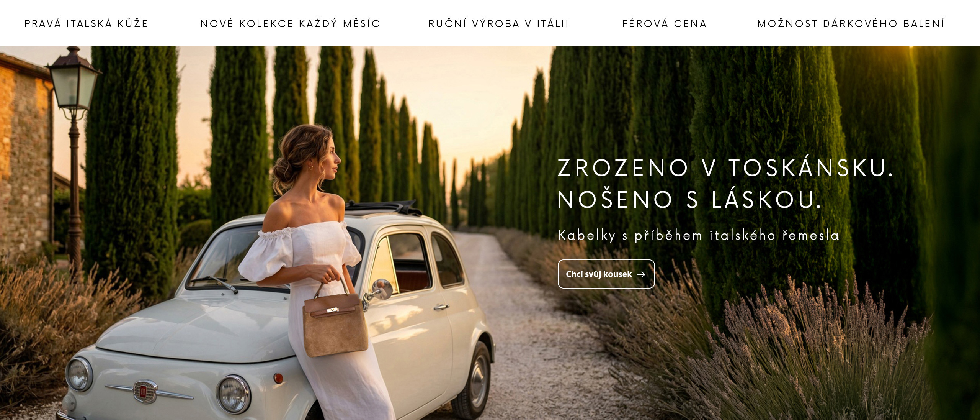Select the FÉROVÁ CENA header item
The height and width of the screenshot is (420, 980).
coord(665,24)
